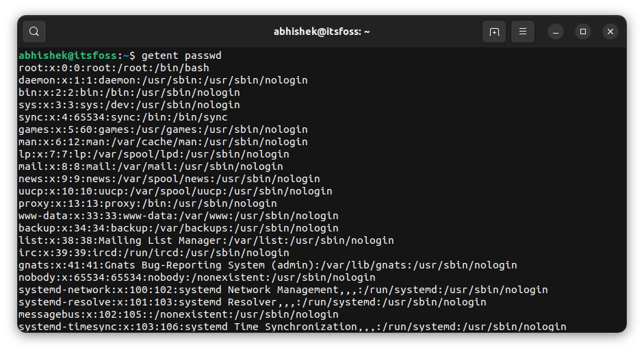Click the root user line
Image resolution: width=644 pixels, height=352 pixels.
[x=114, y=68]
